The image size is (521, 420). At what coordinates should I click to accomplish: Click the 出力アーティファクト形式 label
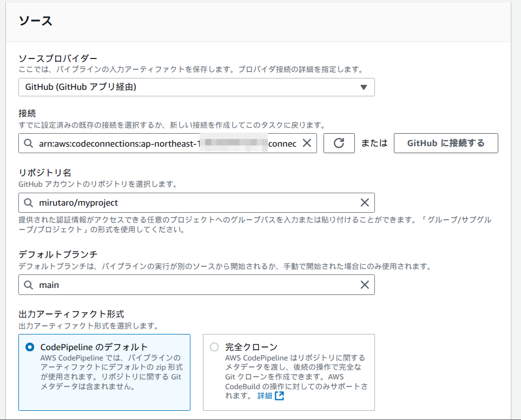[71, 314]
